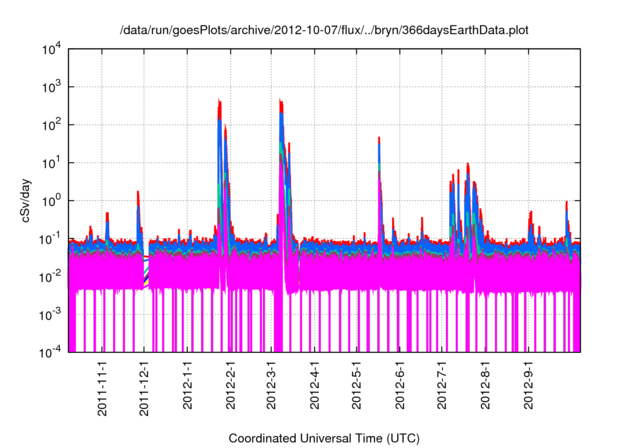This screenshot has height=448, width=640.
Task: Choose the 2012-6-1 date tick label
Action: [400, 386]
